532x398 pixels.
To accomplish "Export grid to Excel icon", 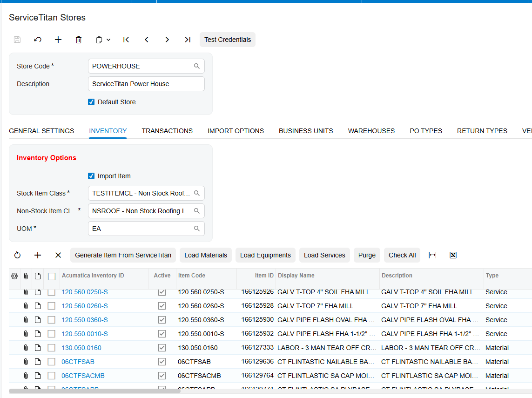I will pos(453,255).
